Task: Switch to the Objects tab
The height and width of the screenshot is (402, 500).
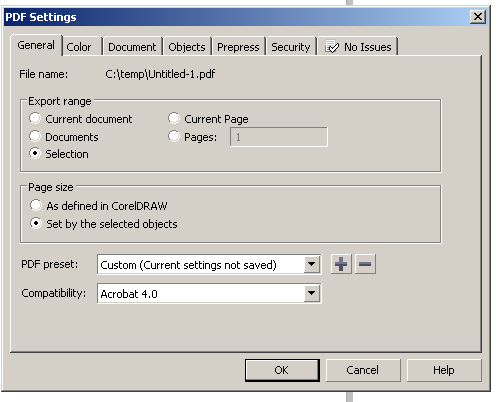Action: [x=187, y=47]
